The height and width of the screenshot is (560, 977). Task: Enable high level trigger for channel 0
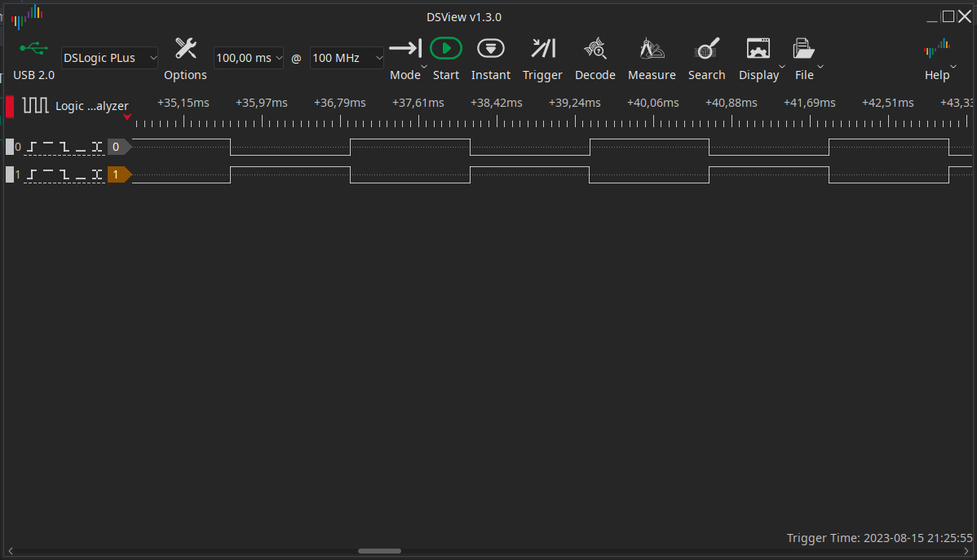(48, 147)
